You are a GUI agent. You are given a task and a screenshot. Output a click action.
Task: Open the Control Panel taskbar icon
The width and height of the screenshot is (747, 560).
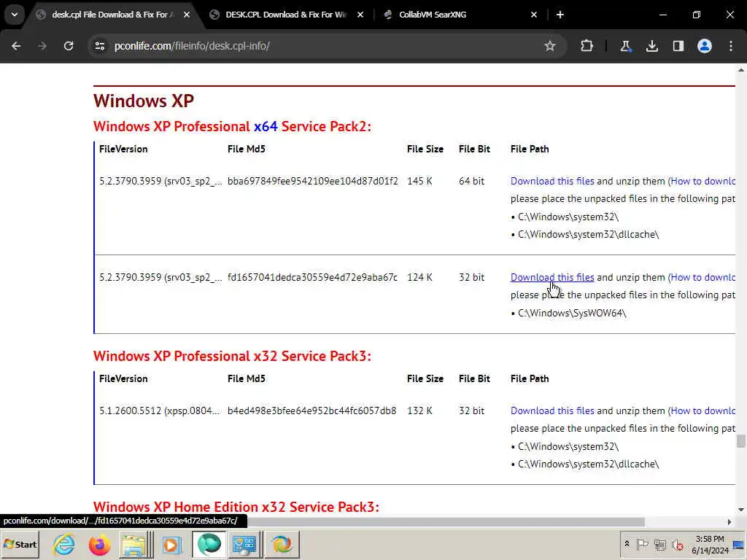coord(244,544)
